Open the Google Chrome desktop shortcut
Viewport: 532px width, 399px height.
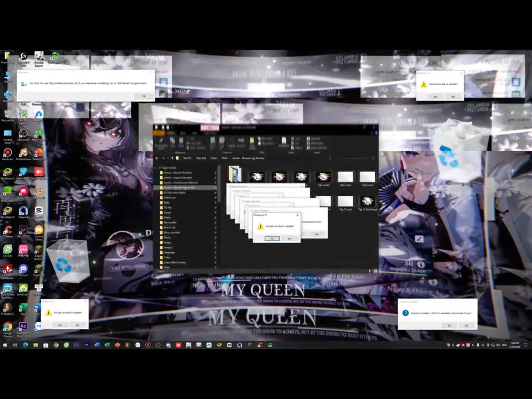8,329
